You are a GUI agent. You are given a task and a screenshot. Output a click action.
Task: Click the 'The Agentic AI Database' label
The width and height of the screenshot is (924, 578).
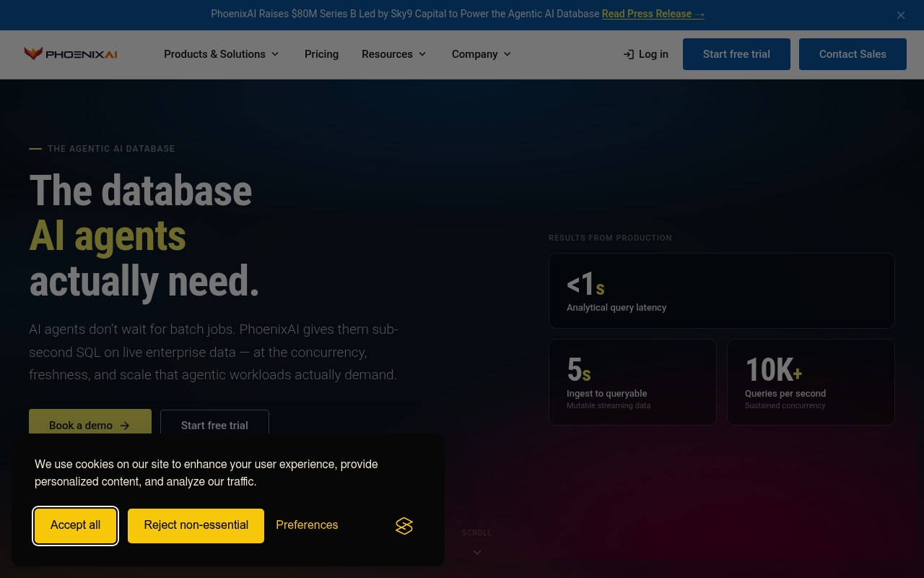click(111, 149)
